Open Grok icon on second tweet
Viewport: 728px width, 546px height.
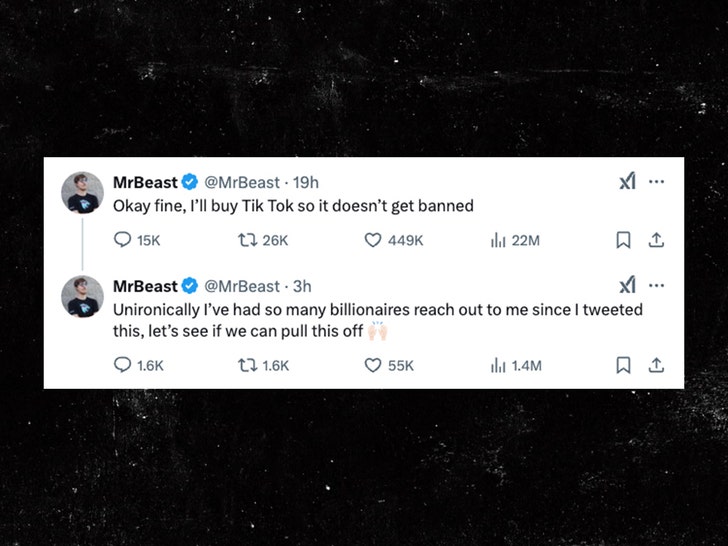(x=627, y=286)
